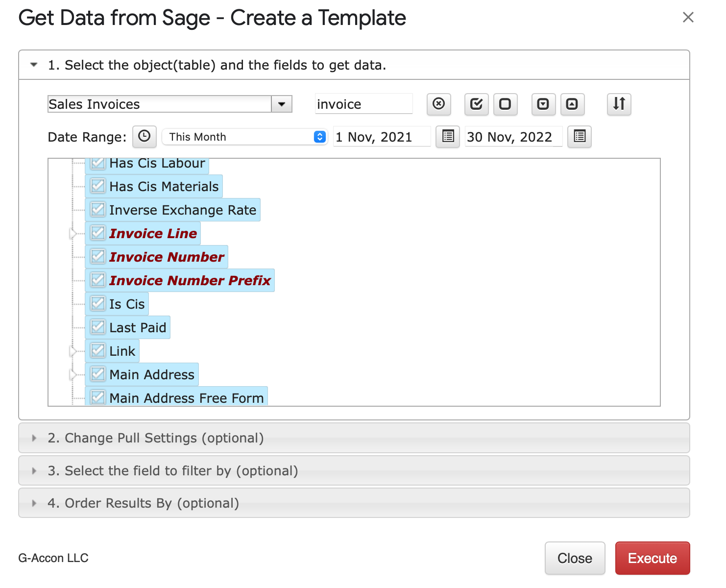Image resolution: width=726 pixels, height=588 pixels.
Task: Clear the search filter with the X icon
Action: pyautogui.click(x=438, y=104)
